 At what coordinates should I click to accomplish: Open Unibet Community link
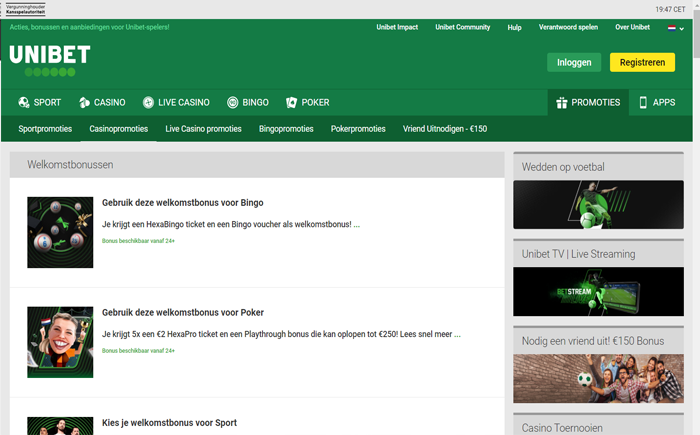pos(462,27)
